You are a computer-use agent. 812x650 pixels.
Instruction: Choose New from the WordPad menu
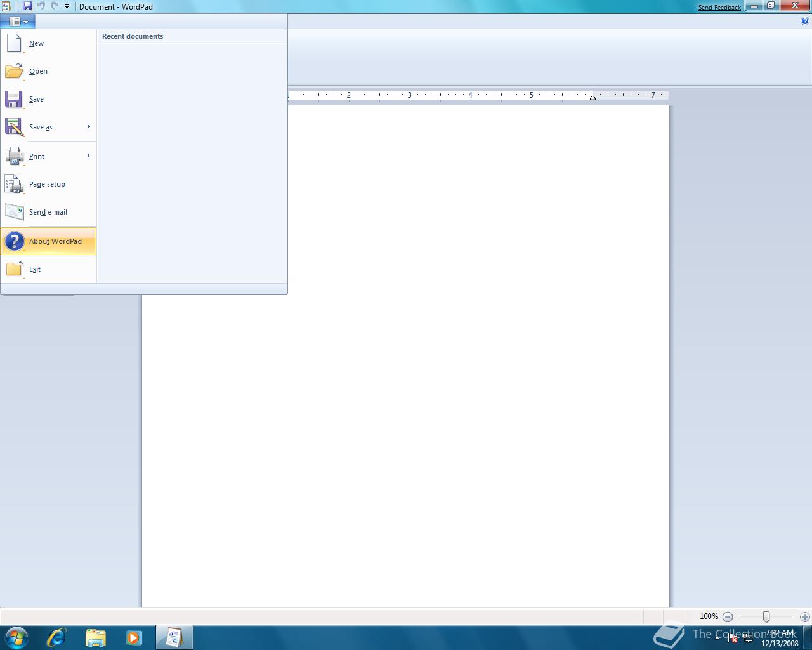[x=48, y=43]
